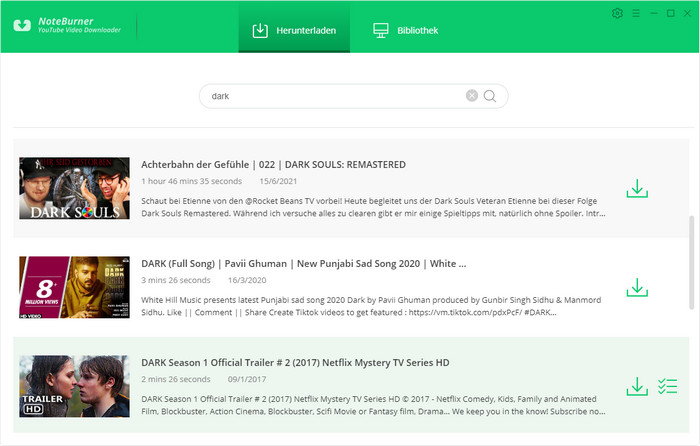Download the Achterbahn der Gefühle video

[637, 188]
